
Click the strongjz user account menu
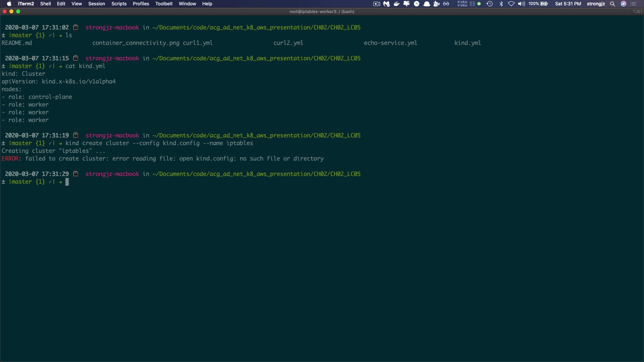point(596,4)
